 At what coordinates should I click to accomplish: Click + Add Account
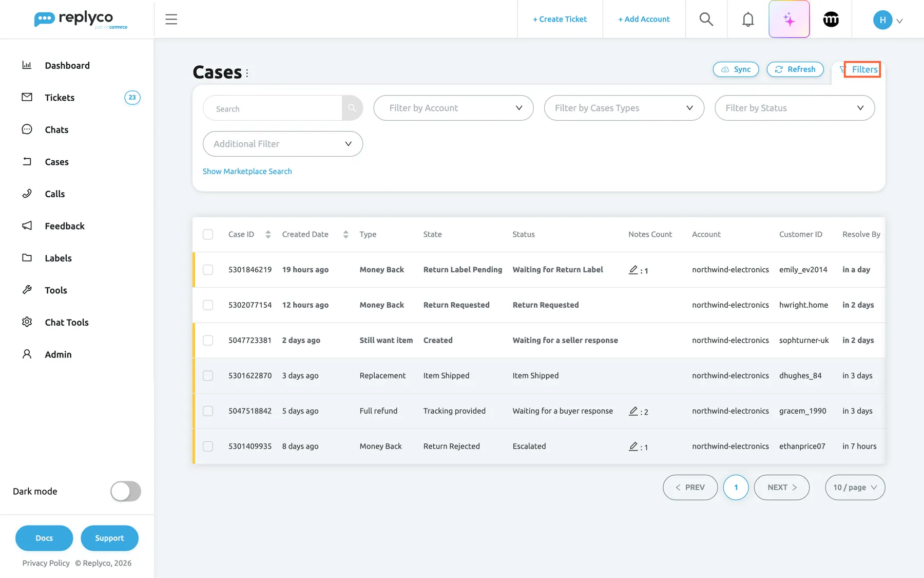point(644,19)
